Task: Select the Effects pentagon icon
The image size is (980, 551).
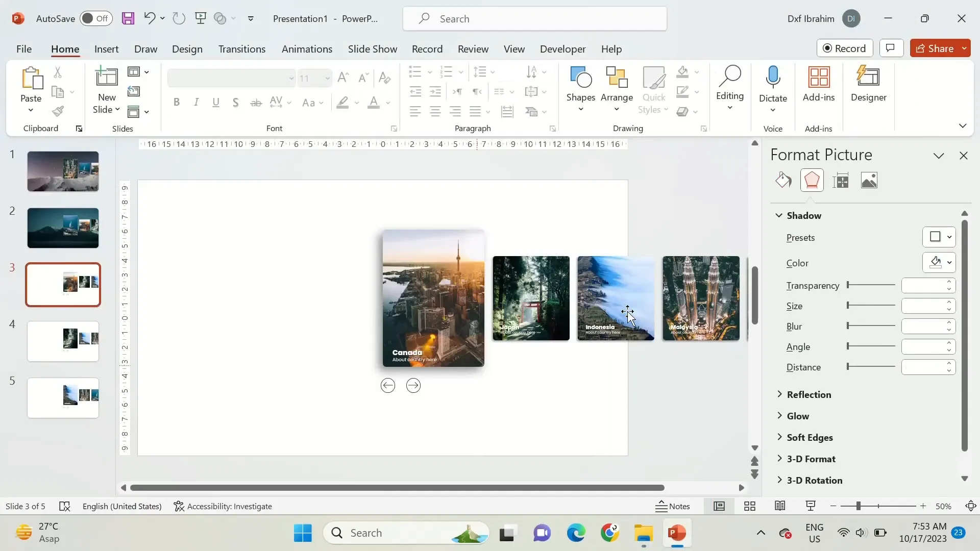Action: click(812, 180)
